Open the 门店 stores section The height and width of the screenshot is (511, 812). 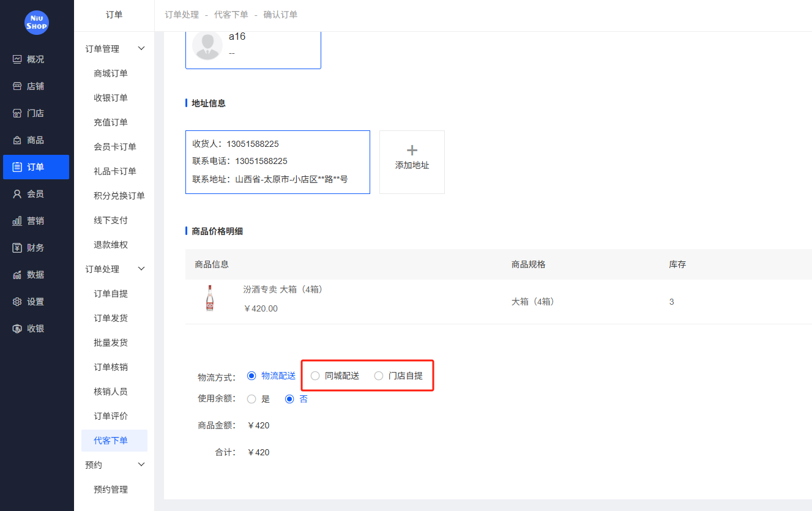tap(36, 113)
